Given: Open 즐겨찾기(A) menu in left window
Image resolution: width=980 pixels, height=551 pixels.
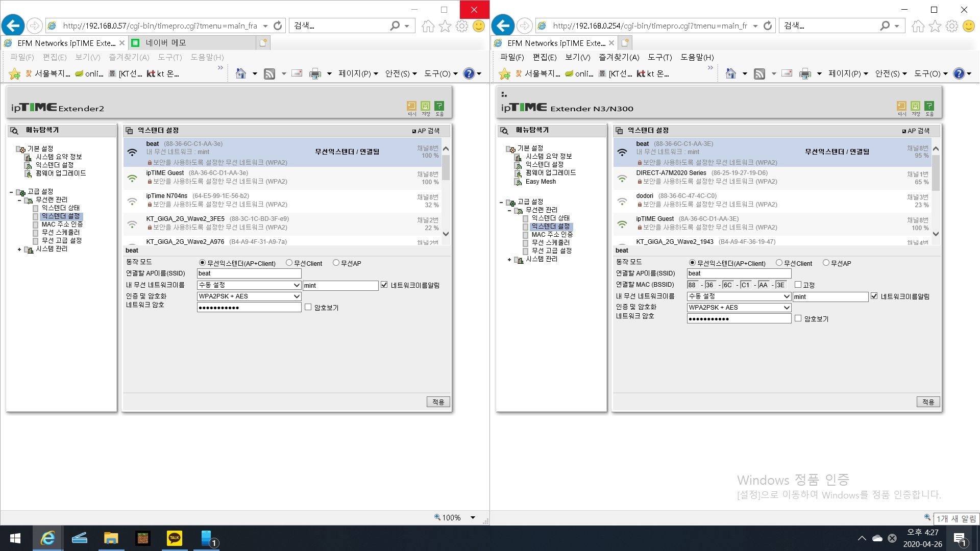Looking at the screenshot, I should [129, 57].
